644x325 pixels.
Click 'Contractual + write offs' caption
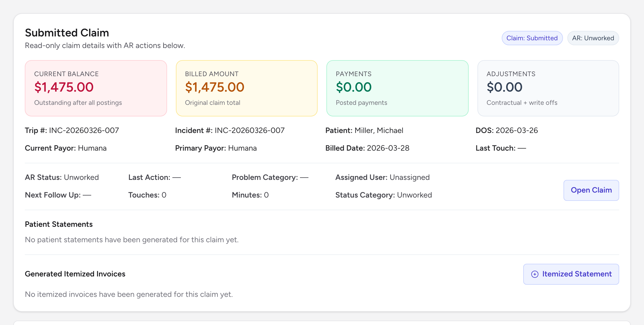click(x=522, y=103)
